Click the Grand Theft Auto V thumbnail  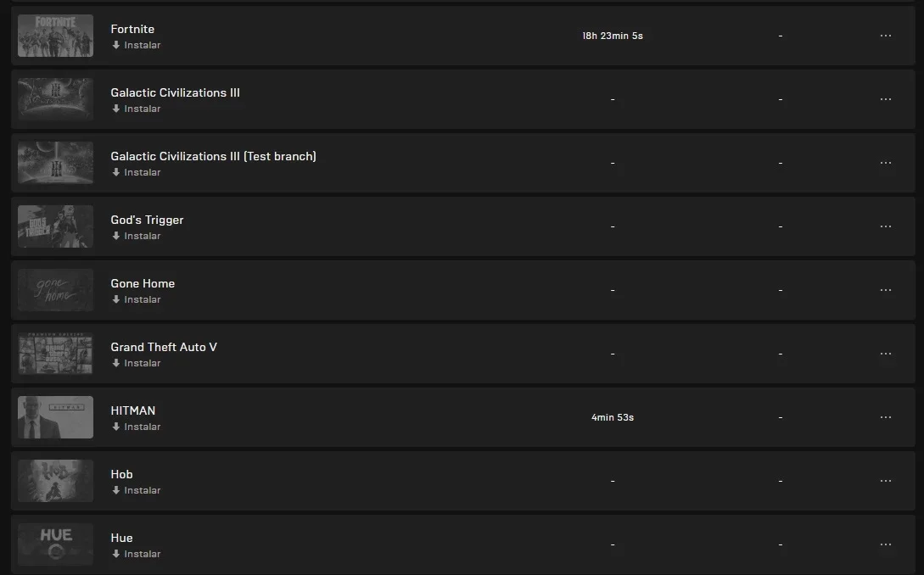pos(55,354)
